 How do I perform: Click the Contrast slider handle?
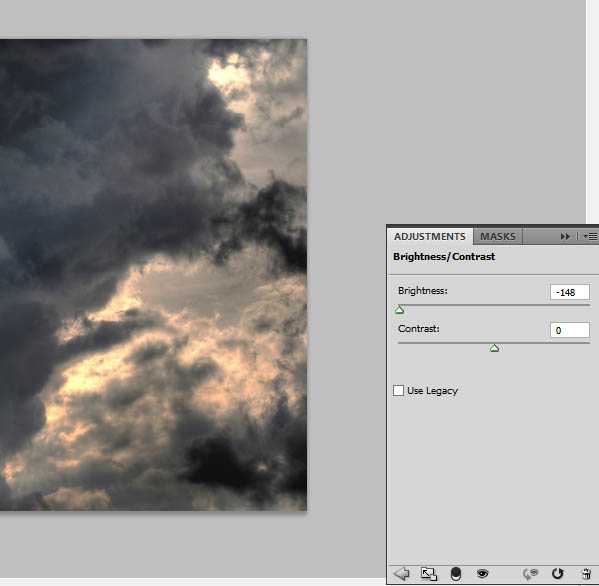tap(494, 348)
